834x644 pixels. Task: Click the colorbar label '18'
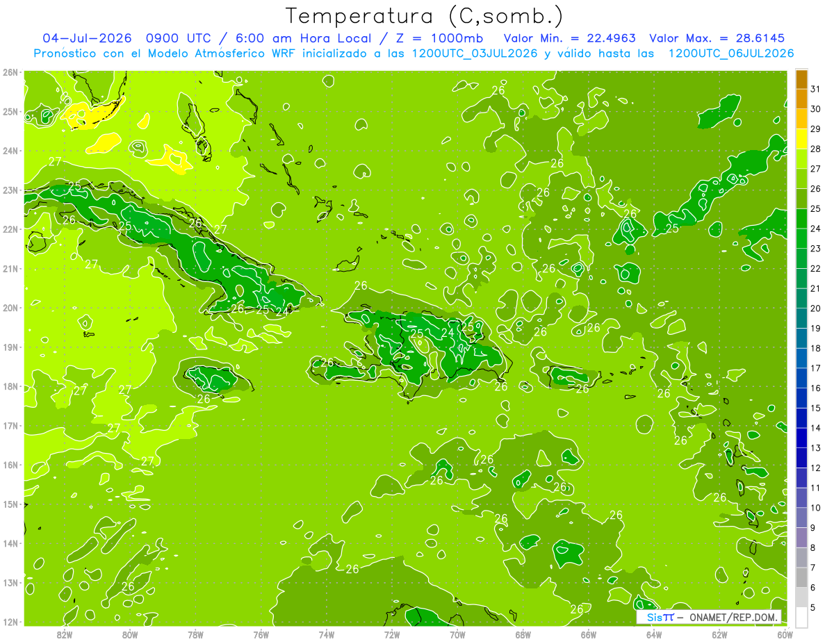pyautogui.click(x=815, y=348)
